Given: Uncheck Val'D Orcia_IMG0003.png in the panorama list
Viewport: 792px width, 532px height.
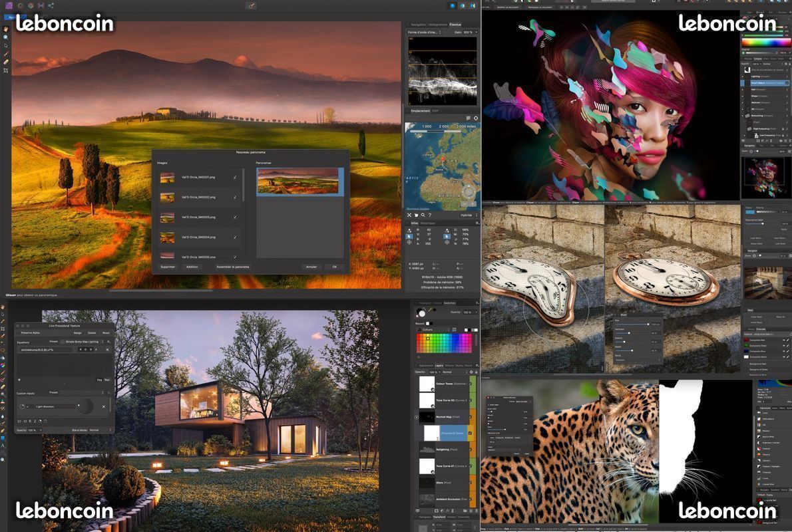Looking at the screenshot, I should [235, 217].
